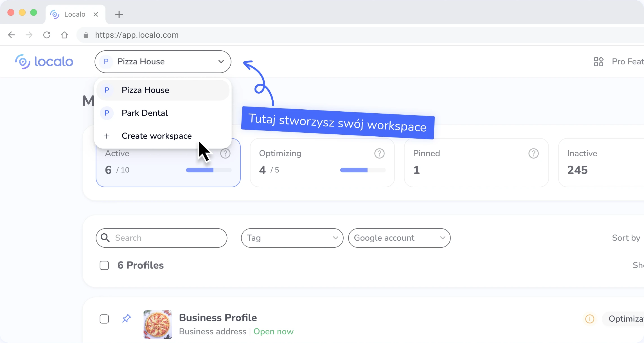The image size is (644, 343).
Task: Go to browser home icon
Action: (64, 35)
